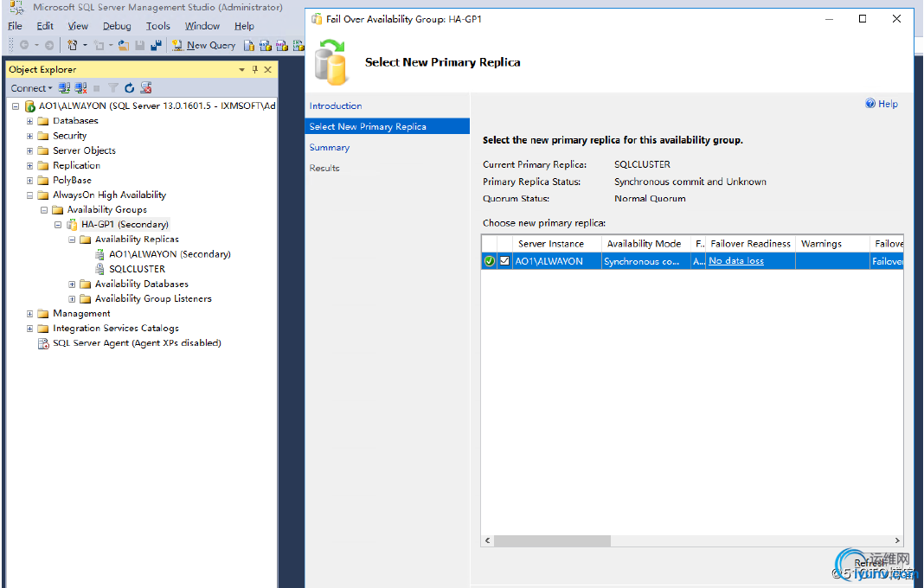The width and height of the screenshot is (924, 588).
Task: Click the right scroll arrow of replica grid
Action: (x=897, y=540)
